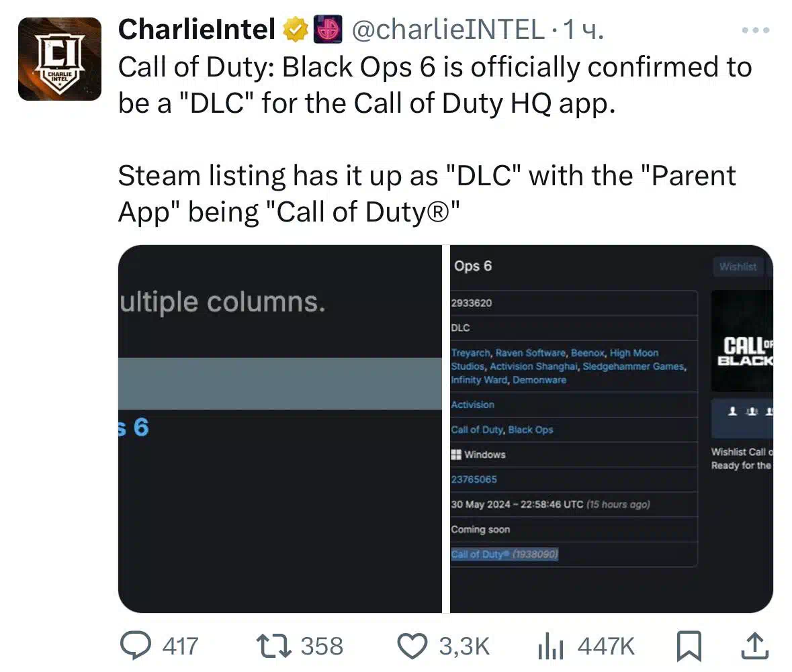The image size is (792, 672).
Task: Click the Treyarch developer link
Action: pyautogui.click(x=471, y=353)
